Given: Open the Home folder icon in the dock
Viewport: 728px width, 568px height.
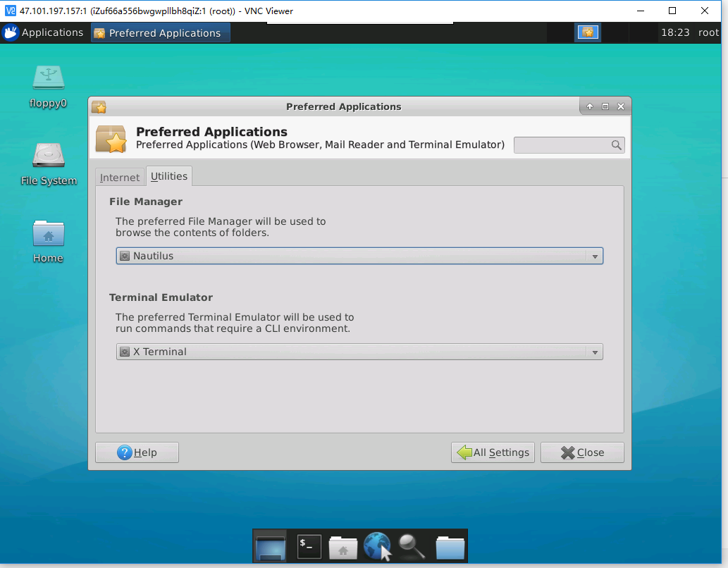Looking at the screenshot, I should pyautogui.click(x=343, y=546).
